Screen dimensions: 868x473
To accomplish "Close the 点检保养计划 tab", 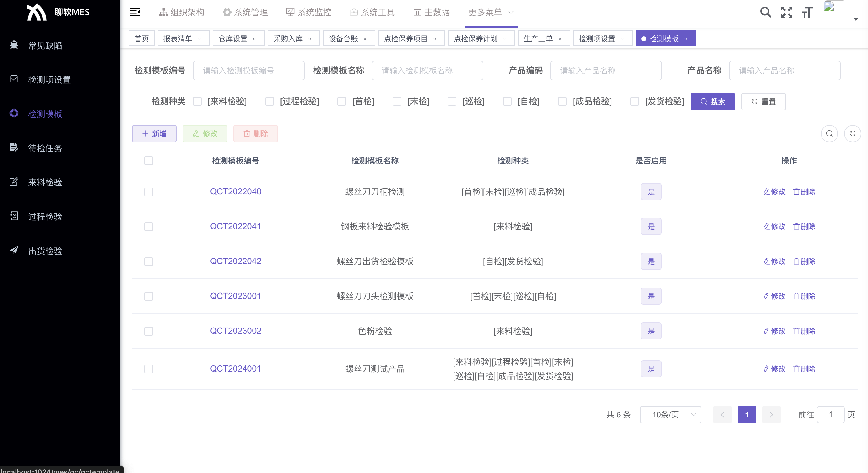I will (505, 39).
